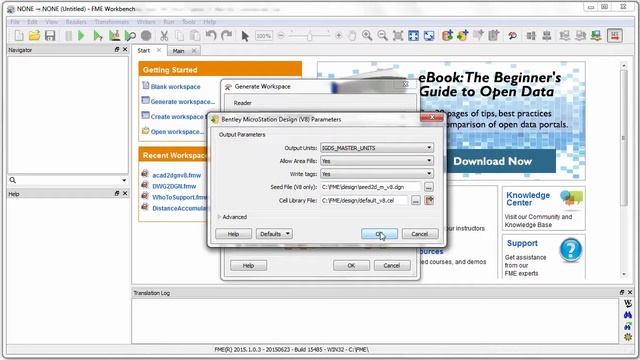Open the Defaults dropdown button
Image resolution: width=640 pixels, height=360 pixels.
274,234
